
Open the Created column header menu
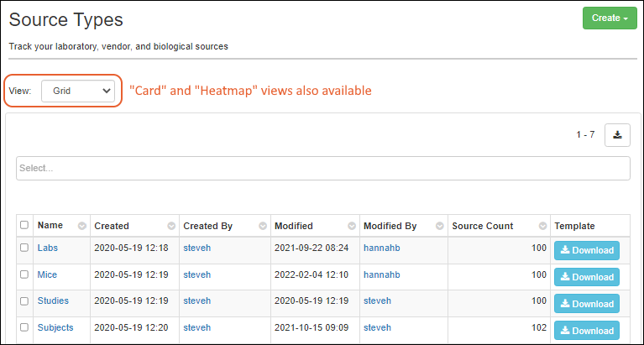pyautogui.click(x=171, y=226)
